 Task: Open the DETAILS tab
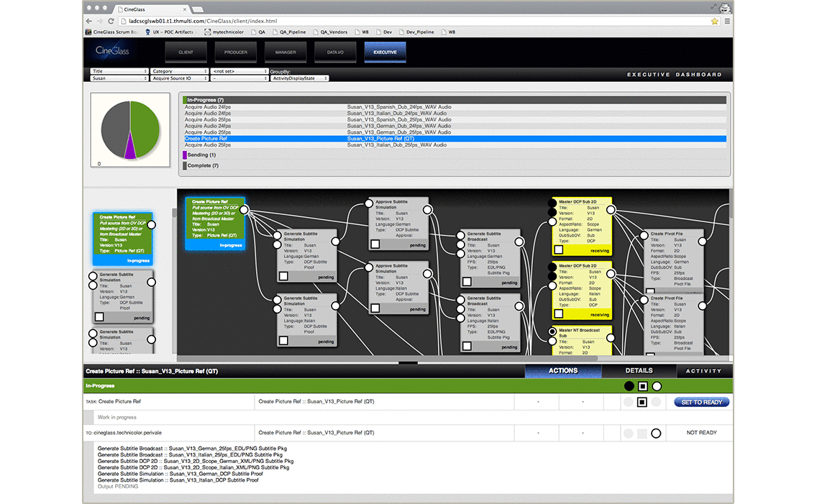click(x=638, y=371)
